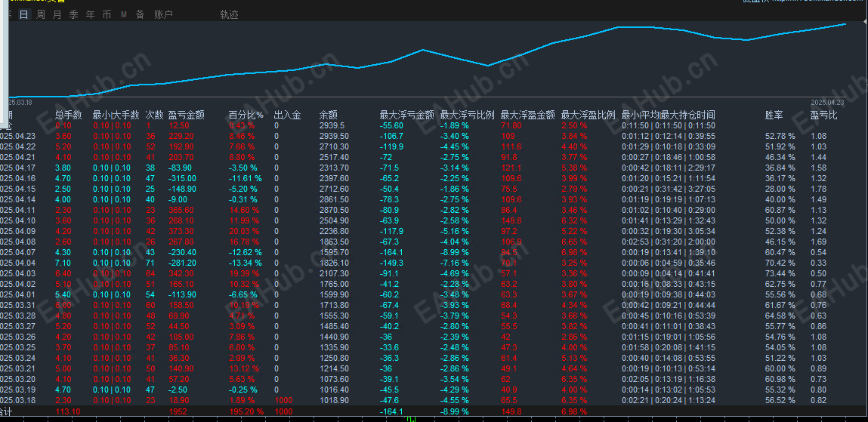The image size is (868, 422).
Task: Open the 轨迹 (trajectory) tab
Action: pos(229,15)
